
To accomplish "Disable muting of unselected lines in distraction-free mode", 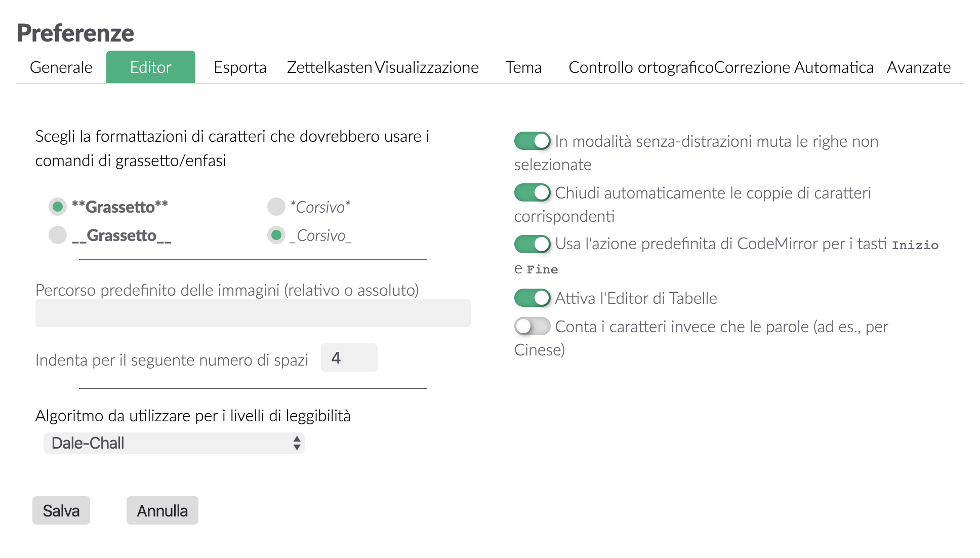I will point(532,141).
